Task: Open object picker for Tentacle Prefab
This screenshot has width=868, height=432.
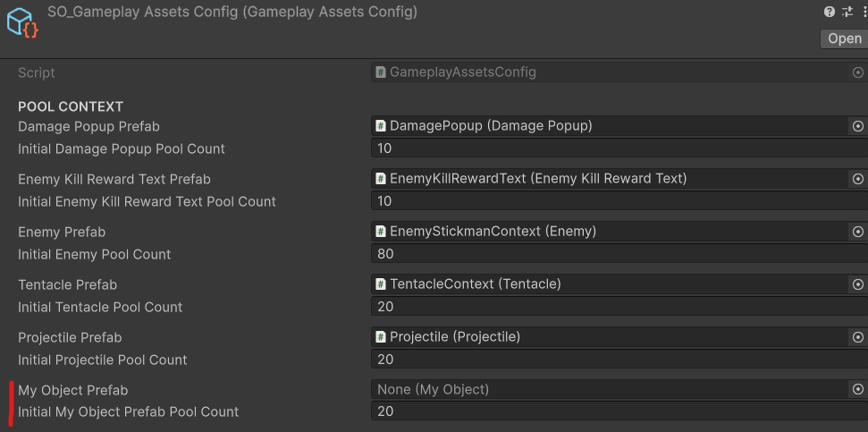Action: click(857, 284)
